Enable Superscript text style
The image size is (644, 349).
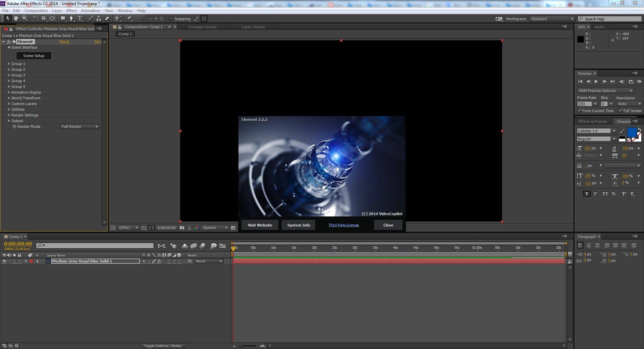(624, 194)
